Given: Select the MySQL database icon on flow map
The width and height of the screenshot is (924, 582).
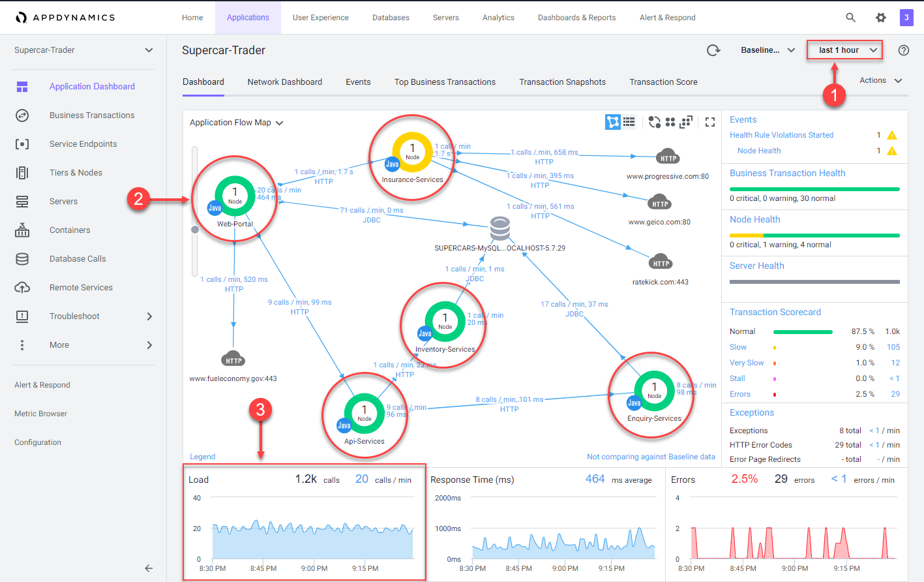Looking at the screenshot, I should (499, 229).
